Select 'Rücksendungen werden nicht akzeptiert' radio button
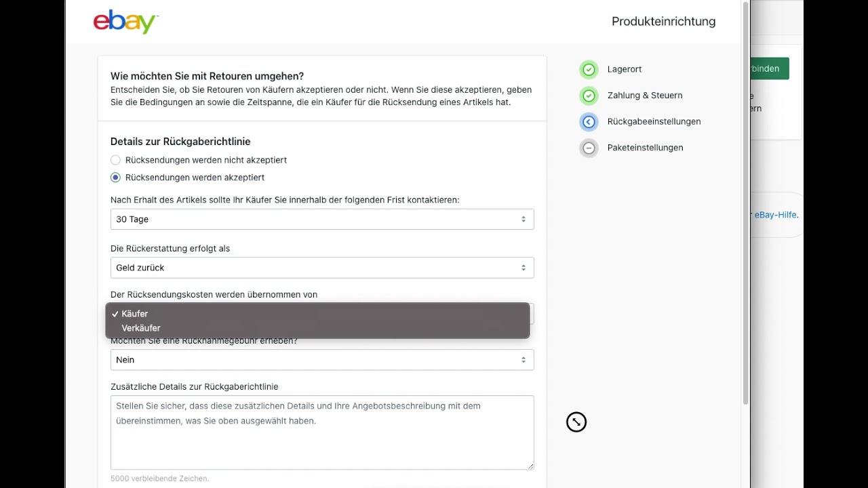The image size is (868, 488). click(115, 160)
